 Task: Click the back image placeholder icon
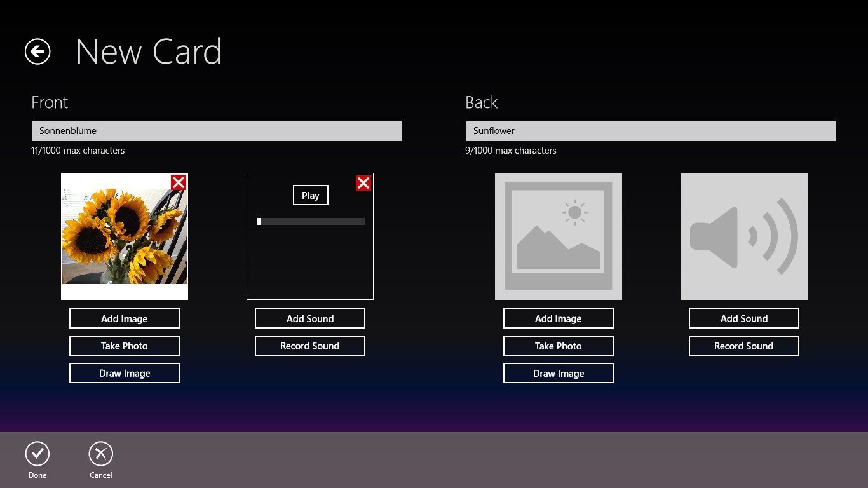558,236
